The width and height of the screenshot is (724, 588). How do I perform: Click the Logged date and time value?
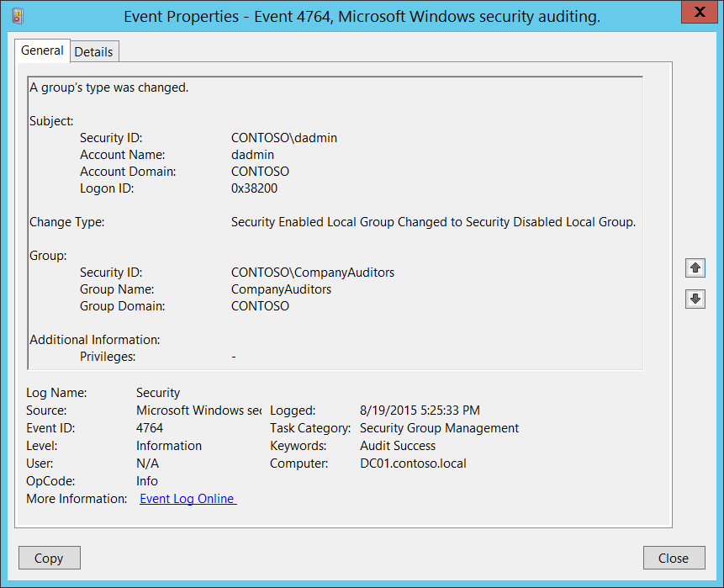pos(420,411)
